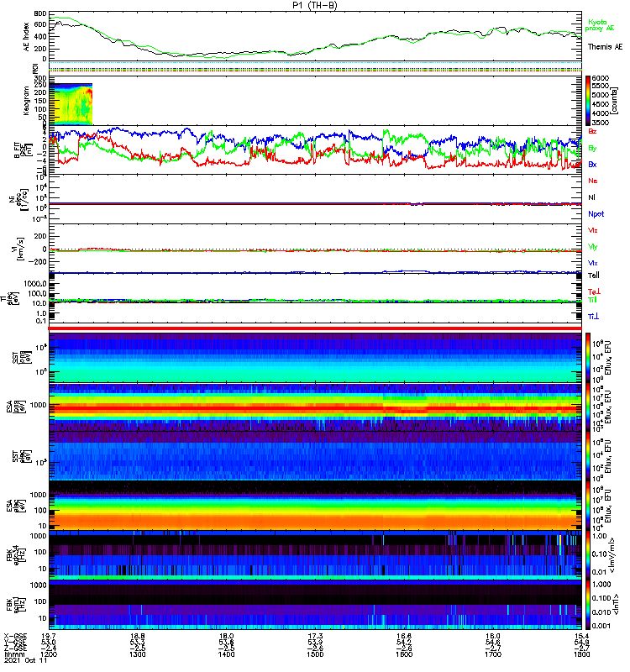Click the red Bz legend label
The height and width of the screenshot is (672, 630).
[x=592, y=132]
